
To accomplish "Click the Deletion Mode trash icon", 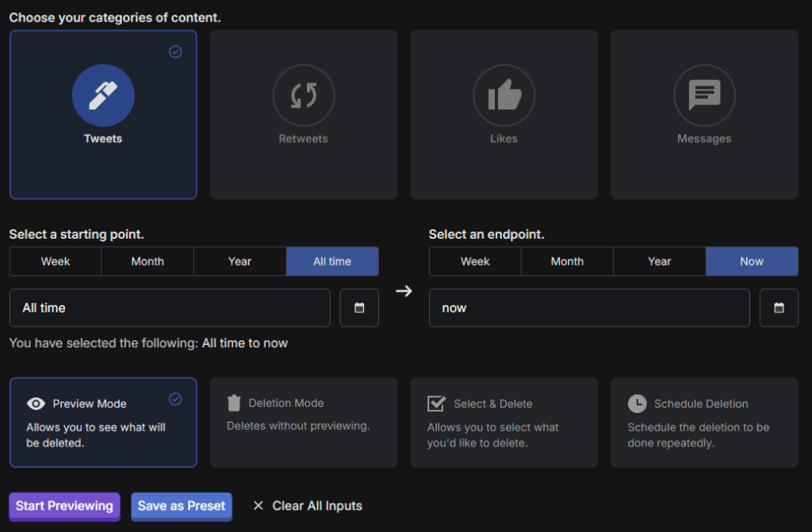I will coord(234,404).
